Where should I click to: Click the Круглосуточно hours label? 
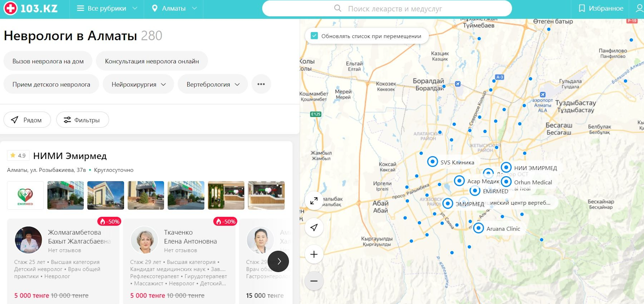114,170
